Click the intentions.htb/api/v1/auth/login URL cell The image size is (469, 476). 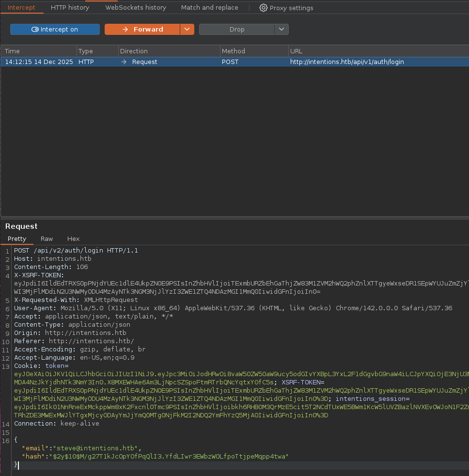(347, 62)
